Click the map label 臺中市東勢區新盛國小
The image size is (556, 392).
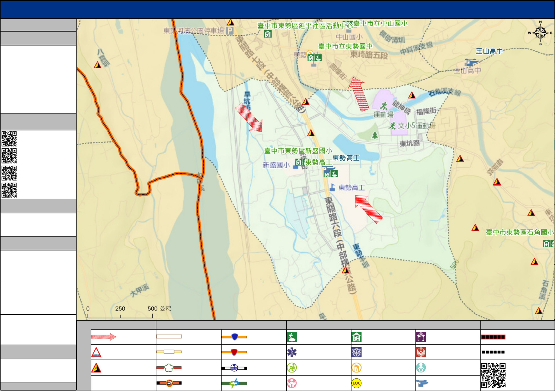coord(298,151)
